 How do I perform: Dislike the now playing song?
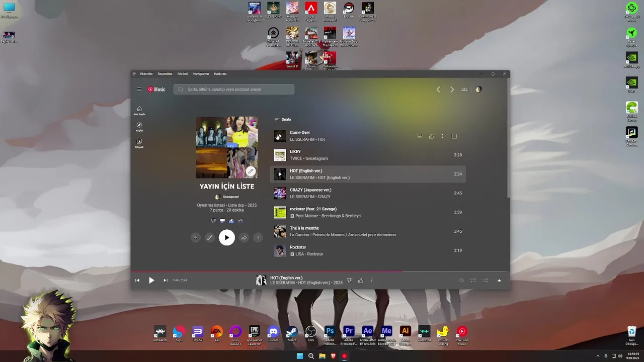point(349,281)
